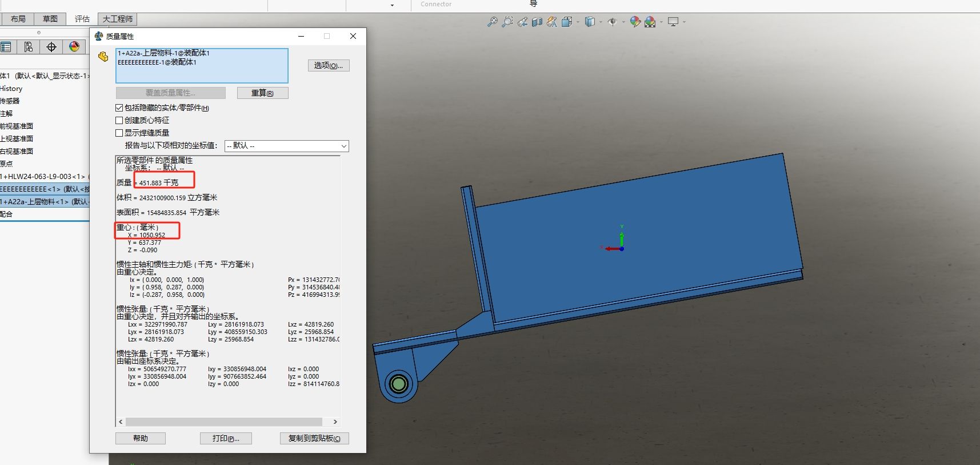Click the Previous View icon
The height and width of the screenshot is (465, 980).
pos(522,22)
